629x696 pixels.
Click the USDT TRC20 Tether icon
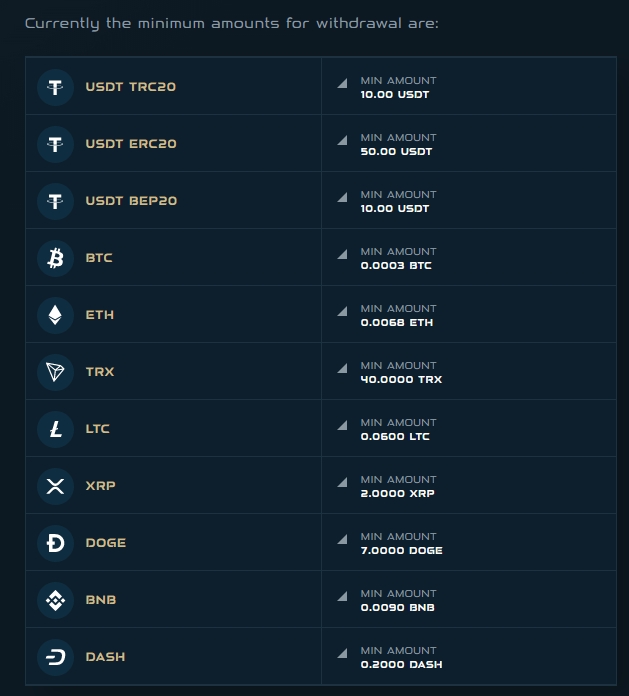click(55, 87)
